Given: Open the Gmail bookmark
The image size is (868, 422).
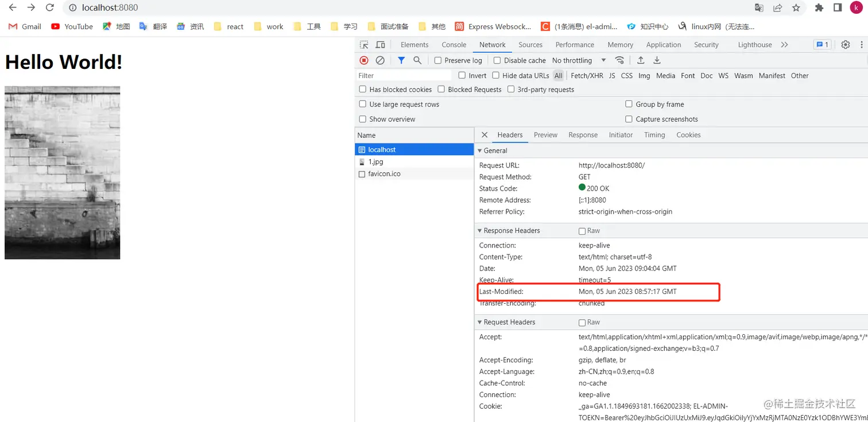Looking at the screenshot, I should click(x=25, y=26).
